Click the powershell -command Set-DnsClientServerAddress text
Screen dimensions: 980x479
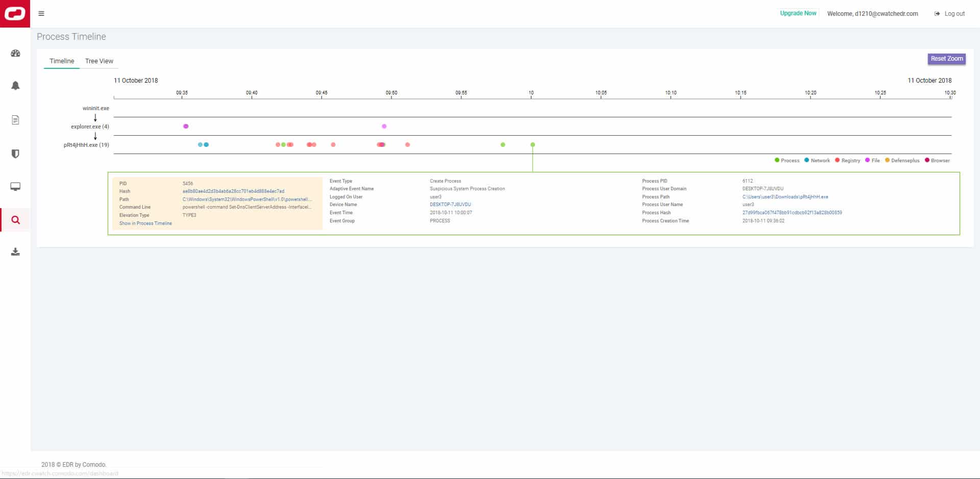[247, 207]
